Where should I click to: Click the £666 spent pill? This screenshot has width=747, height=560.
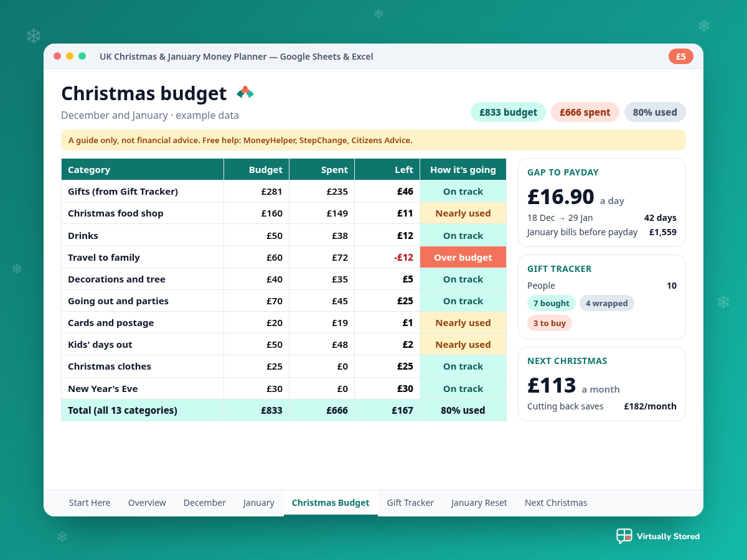(x=585, y=112)
